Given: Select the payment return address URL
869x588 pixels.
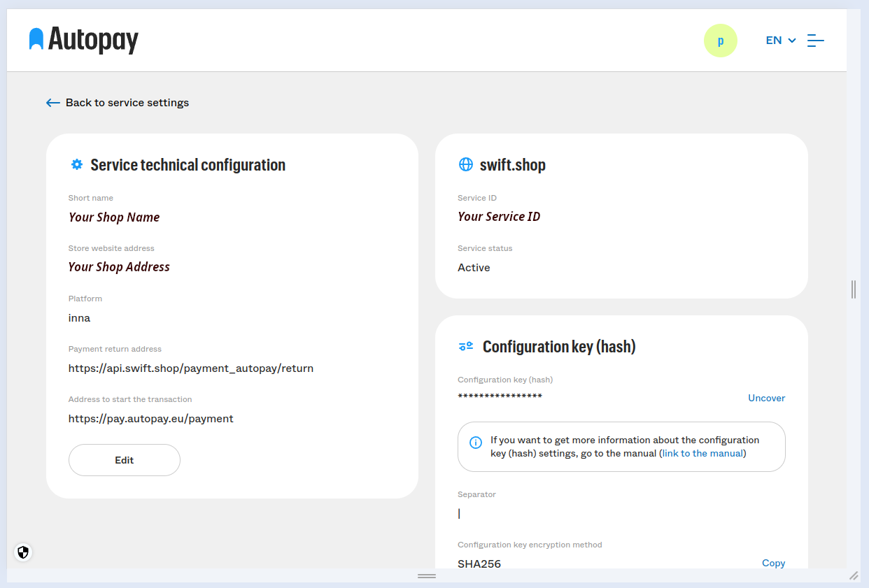Looking at the screenshot, I should click(x=191, y=368).
